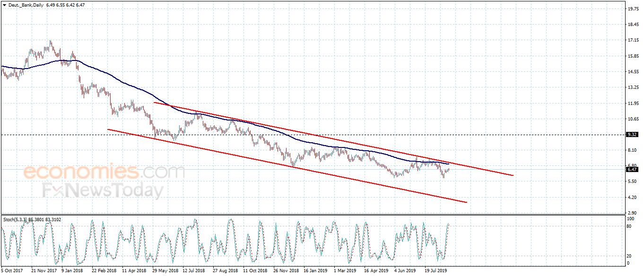Click the 8.10 price axis label
Screen dimensions: 644x276
pyautogui.click(x=632, y=150)
